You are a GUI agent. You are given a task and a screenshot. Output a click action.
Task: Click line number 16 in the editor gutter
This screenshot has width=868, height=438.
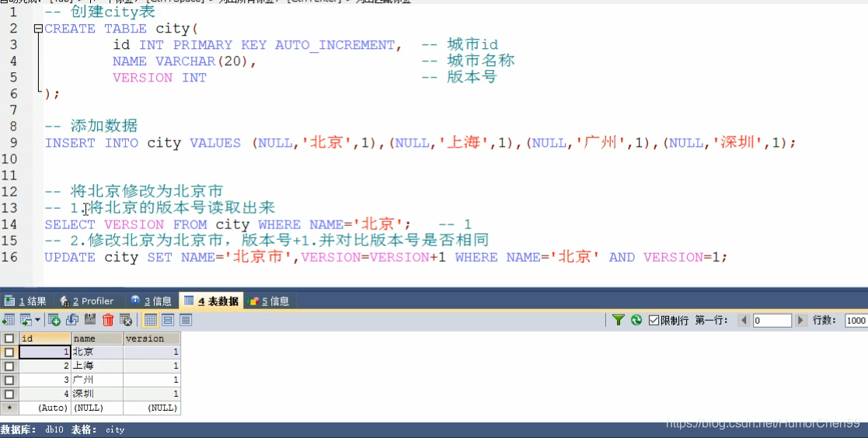pos(9,257)
